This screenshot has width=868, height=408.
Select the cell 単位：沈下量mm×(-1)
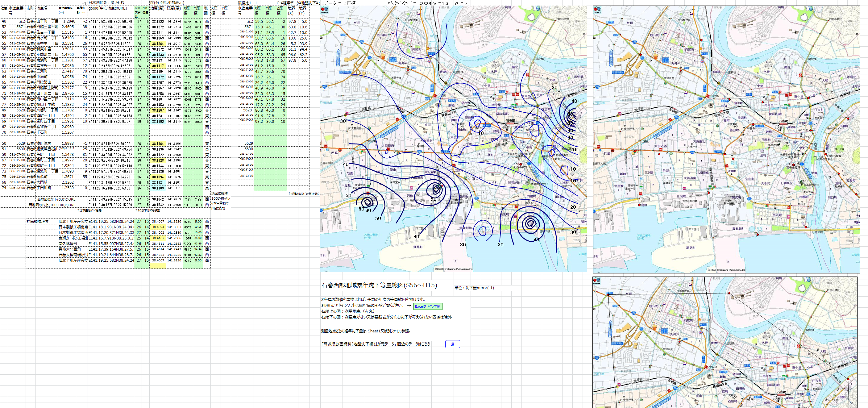474,288
